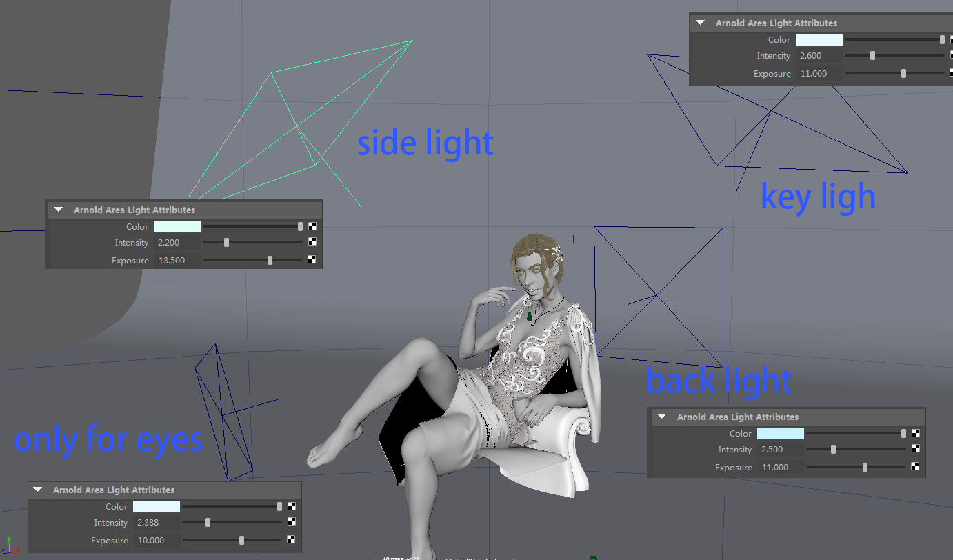Open intensity map button beside 2.200 field
This screenshot has height=560, width=953.
312,242
